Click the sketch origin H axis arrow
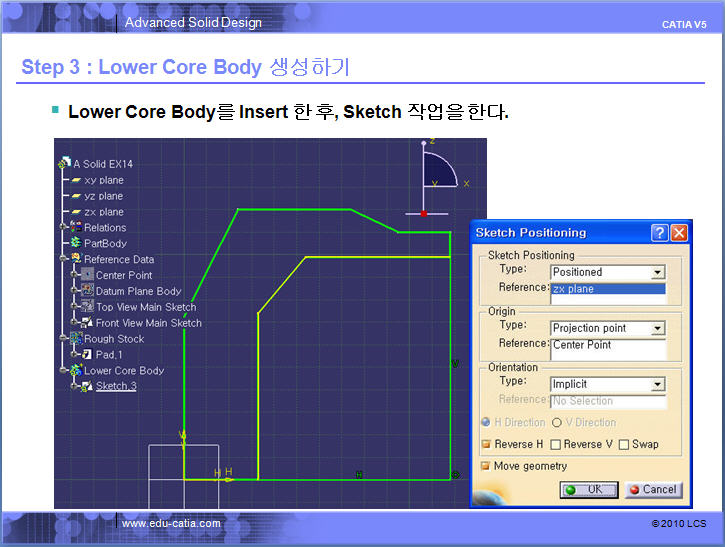The width and height of the screenshot is (725, 547). click(228, 480)
